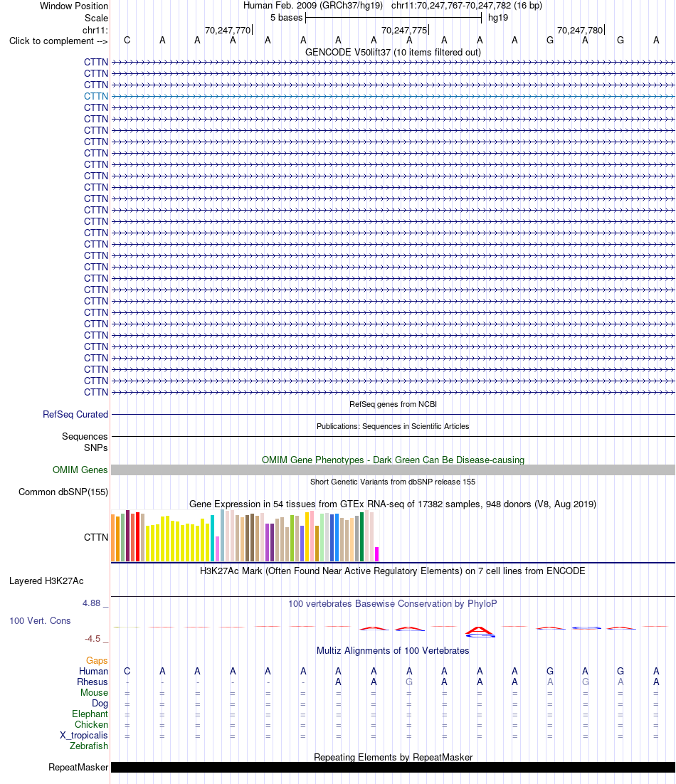Click the magenta bar in GTEx chart

[x=376, y=554]
